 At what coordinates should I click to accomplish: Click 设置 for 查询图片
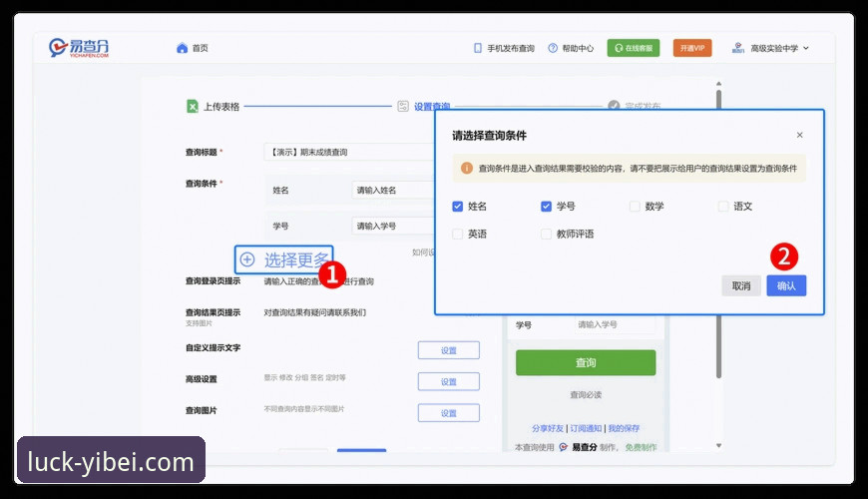click(x=448, y=413)
